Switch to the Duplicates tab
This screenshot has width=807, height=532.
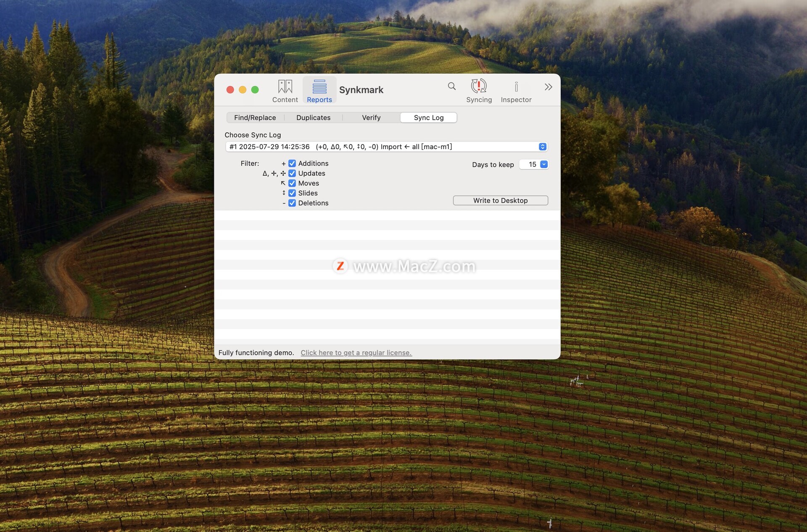point(313,118)
